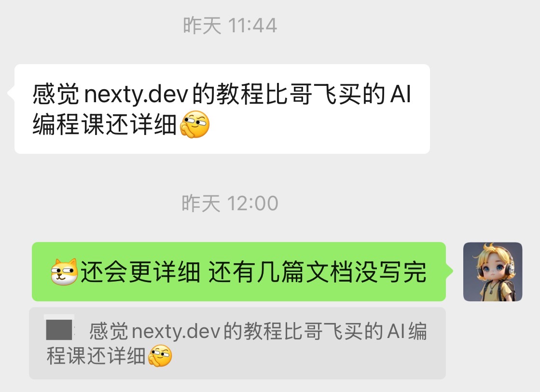Viewport: 540px width, 392px height.
Task: Tap the thinking emoji in white bubble
Action: pyautogui.click(x=194, y=124)
